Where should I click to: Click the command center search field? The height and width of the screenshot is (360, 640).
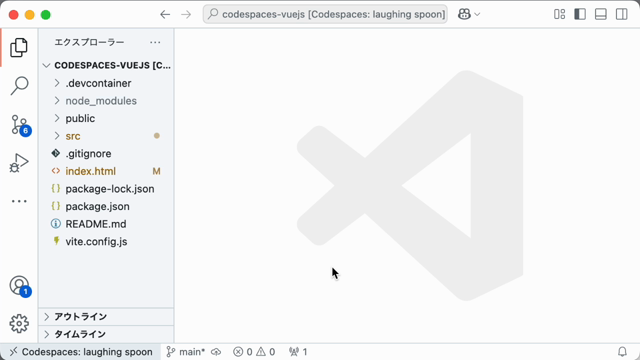325,14
